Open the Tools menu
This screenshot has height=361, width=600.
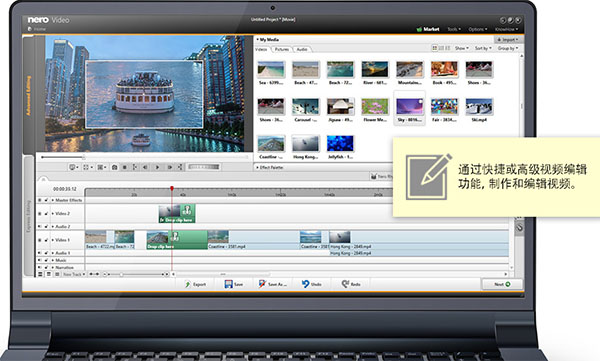[x=454, y=29]
